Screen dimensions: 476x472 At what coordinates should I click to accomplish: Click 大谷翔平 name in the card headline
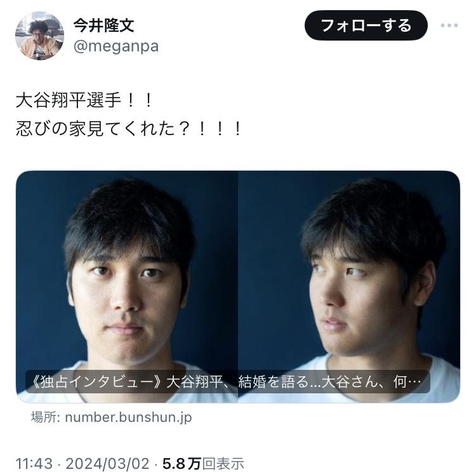195,382
